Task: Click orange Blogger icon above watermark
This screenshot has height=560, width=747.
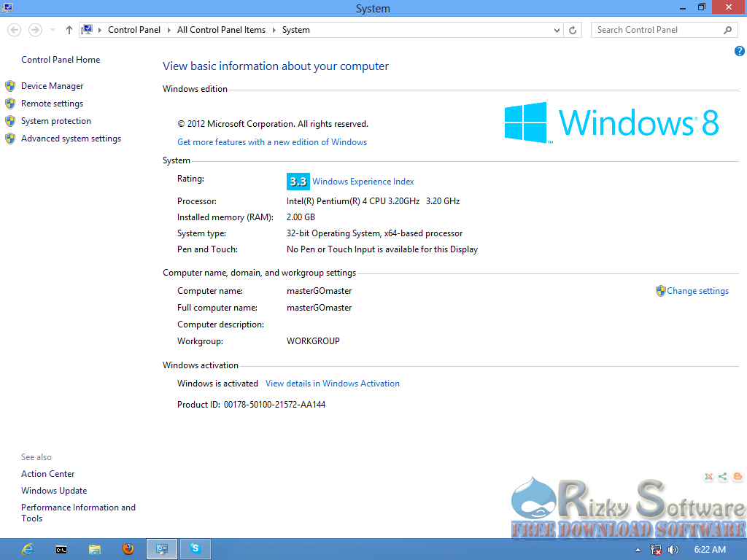Action: click(x=738, y=476)
